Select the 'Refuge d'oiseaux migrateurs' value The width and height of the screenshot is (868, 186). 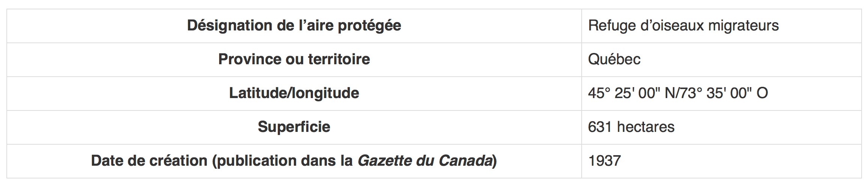pos(683,26)
